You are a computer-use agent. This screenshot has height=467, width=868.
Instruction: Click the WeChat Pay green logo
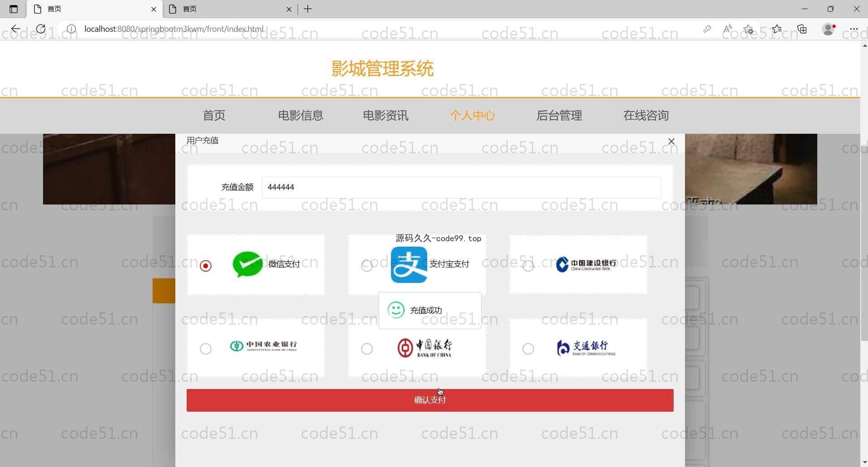247,264
